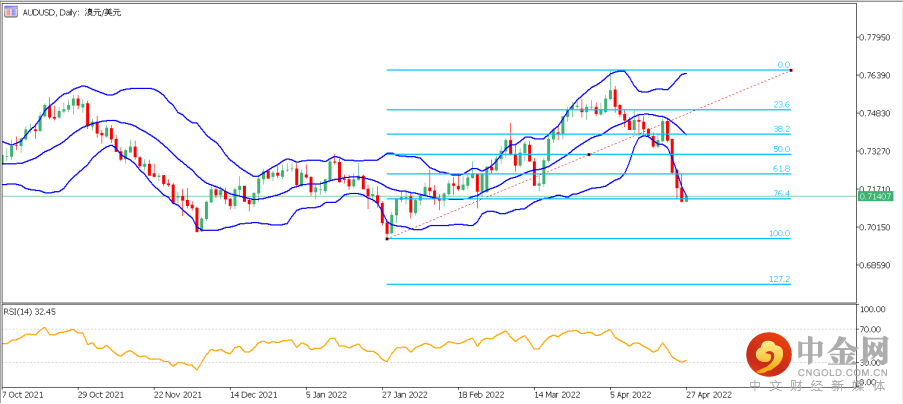Click the 127.2 Fibonacci extension label
The image size is (903, 404).
click(x=780, y=279)
